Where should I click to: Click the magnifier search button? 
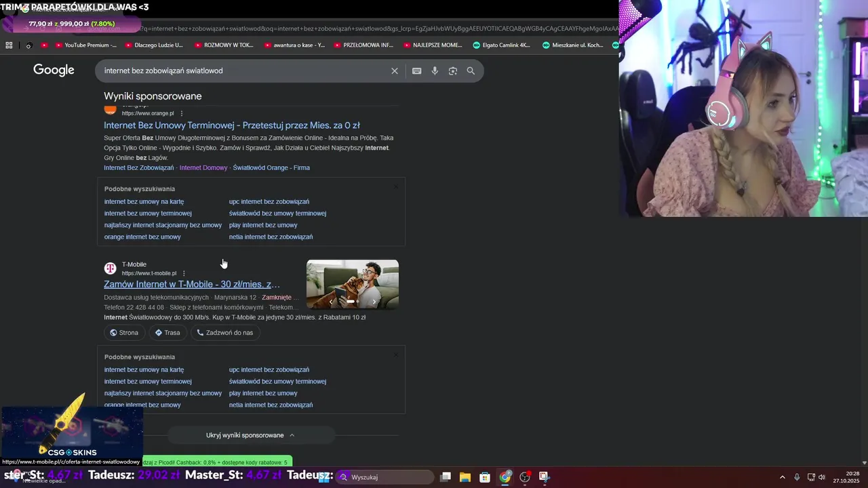click(471, 71)
